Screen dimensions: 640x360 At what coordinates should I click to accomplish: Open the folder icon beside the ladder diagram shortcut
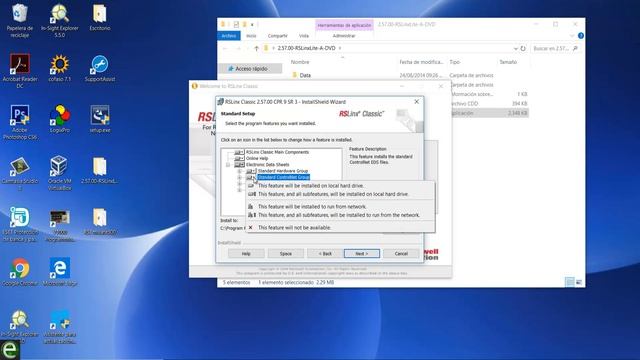tap(100, 221)
